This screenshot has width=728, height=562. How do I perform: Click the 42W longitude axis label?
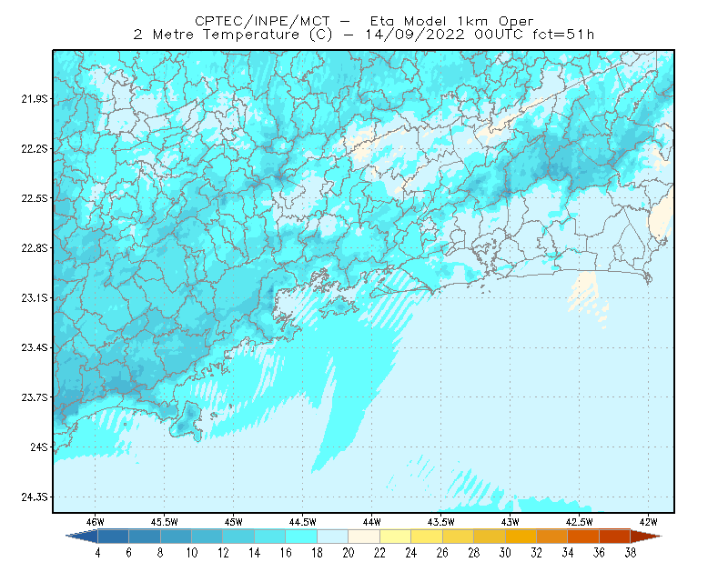[x=648, y=522]
